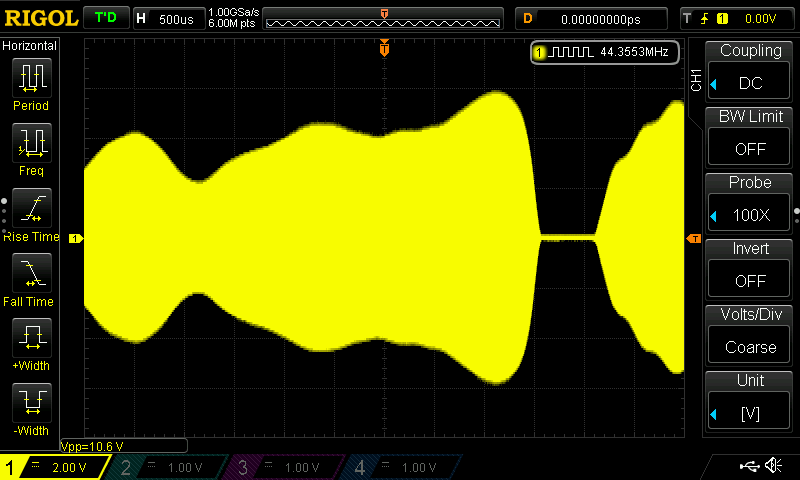
Task: Select the Period measurement icon
Action: 32,78
